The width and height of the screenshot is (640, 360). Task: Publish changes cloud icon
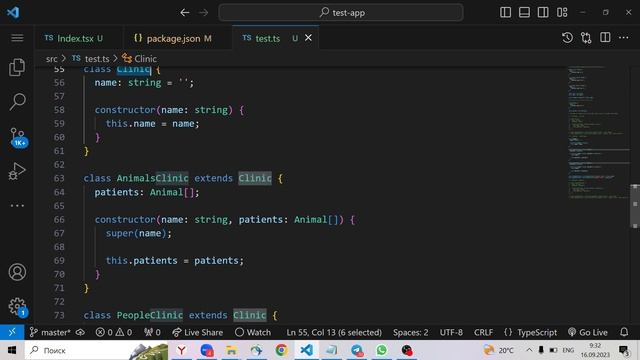coord(80,332)
